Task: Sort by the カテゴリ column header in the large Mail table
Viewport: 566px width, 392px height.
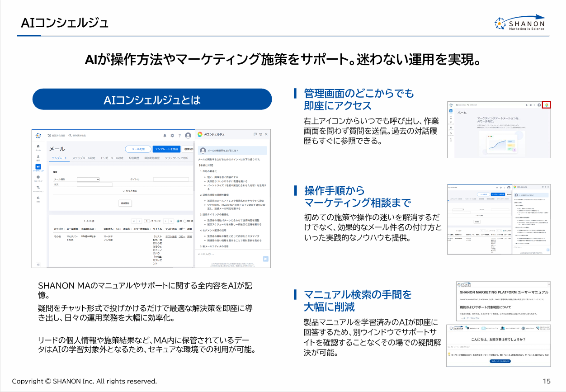Action: pos(58,229)
